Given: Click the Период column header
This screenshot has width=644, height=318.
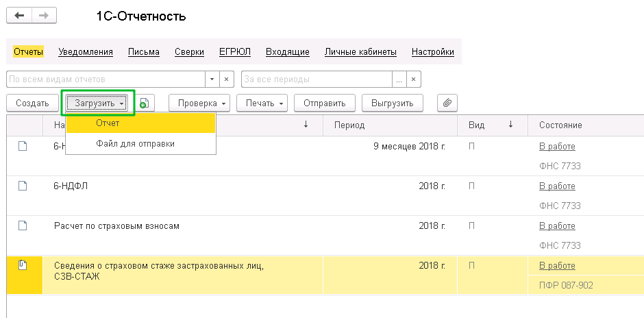Looking at the screenshot, I should pyautogui.click(x=391, y=125).
